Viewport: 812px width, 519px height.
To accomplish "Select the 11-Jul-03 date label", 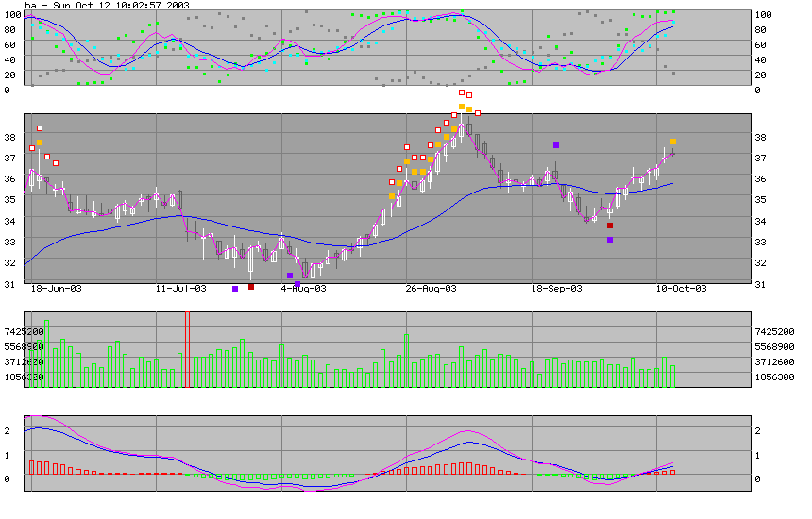I will point(179,289).
